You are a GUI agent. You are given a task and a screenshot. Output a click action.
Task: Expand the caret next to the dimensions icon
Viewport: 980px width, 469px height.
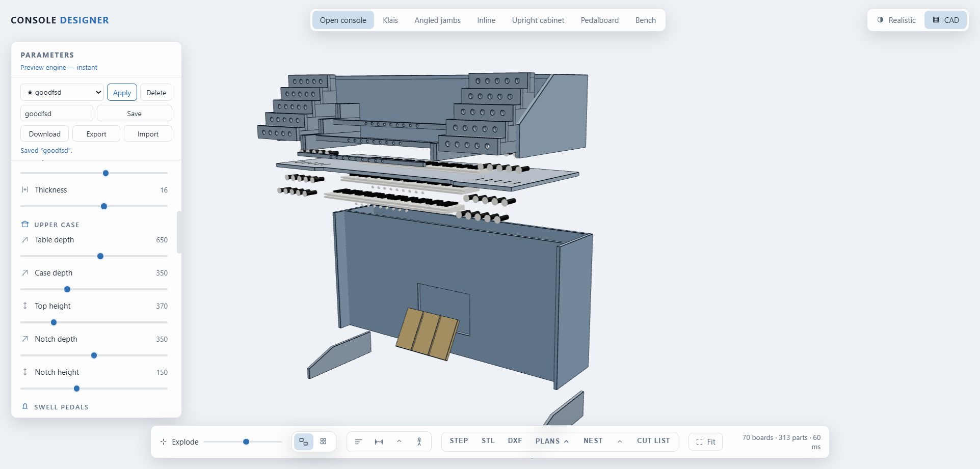click(399, 442)
